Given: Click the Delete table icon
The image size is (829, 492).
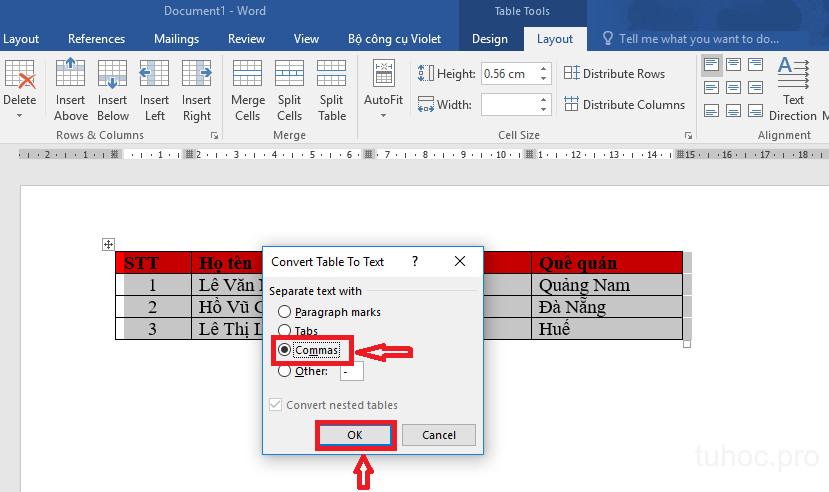Looking at the screenshot, I should pos(20,74).
